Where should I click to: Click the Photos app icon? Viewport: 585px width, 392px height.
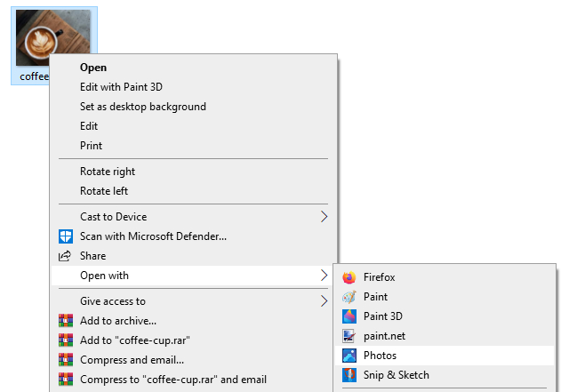point(349,356)
